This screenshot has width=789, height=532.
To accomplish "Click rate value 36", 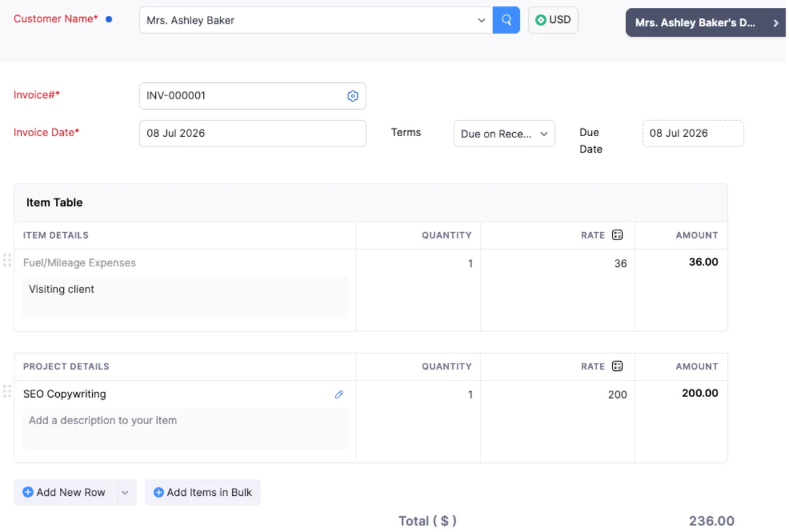I will [620, 264].
